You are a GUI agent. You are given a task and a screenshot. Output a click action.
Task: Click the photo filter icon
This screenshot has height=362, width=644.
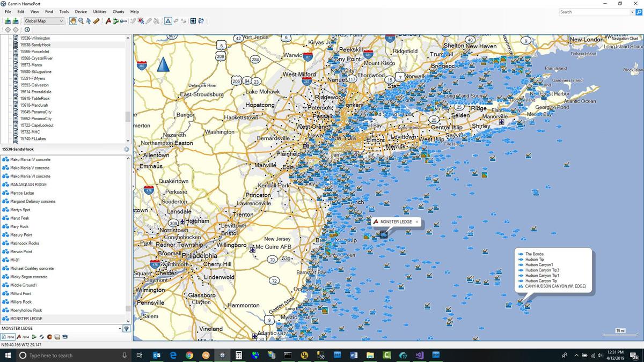[57, 337]
